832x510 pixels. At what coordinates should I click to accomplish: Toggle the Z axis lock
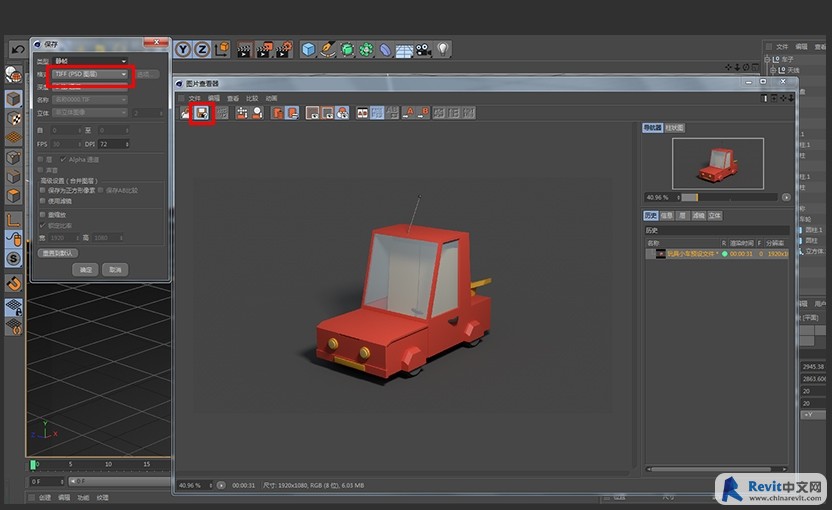click(x=202, y=49)
